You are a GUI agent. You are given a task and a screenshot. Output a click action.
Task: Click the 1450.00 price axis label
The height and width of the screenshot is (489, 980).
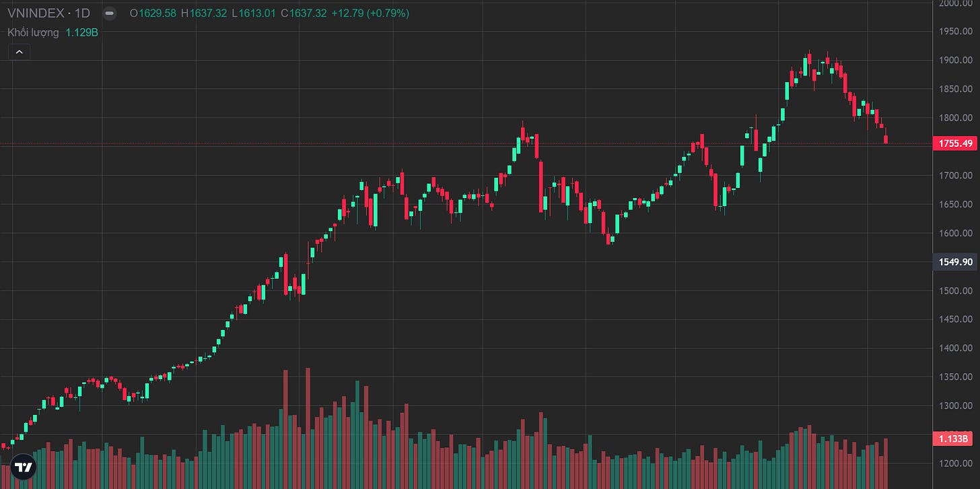pos(957,319)
